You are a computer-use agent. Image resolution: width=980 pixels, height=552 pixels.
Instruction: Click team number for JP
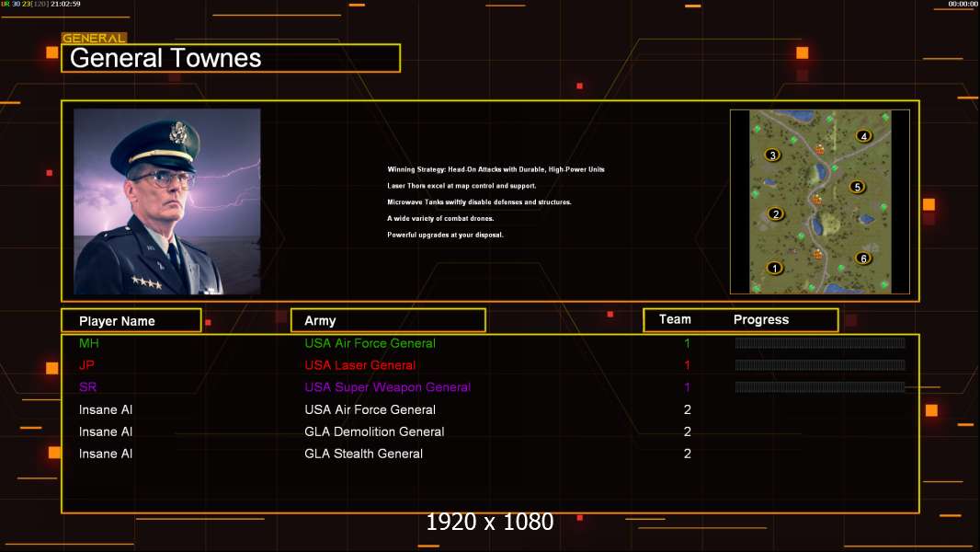[x=687, y=365]
